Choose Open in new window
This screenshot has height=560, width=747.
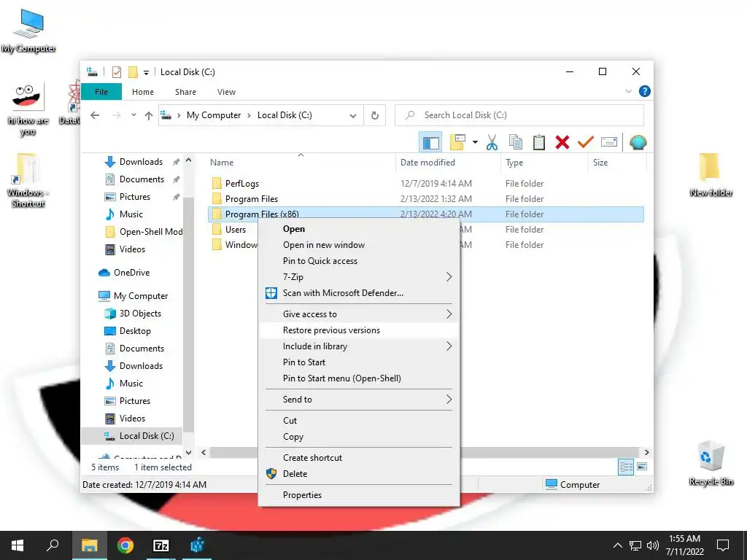[x=359, y=245]
